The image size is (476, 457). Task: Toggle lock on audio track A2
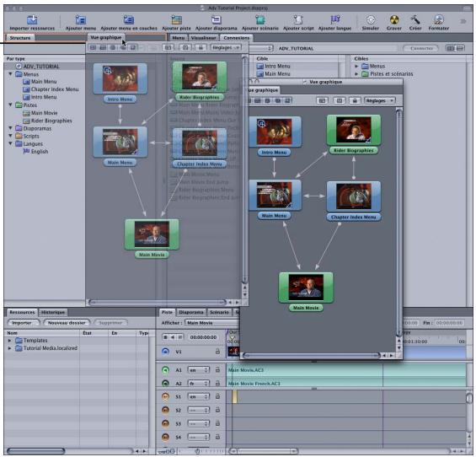(x=217, y=383)
